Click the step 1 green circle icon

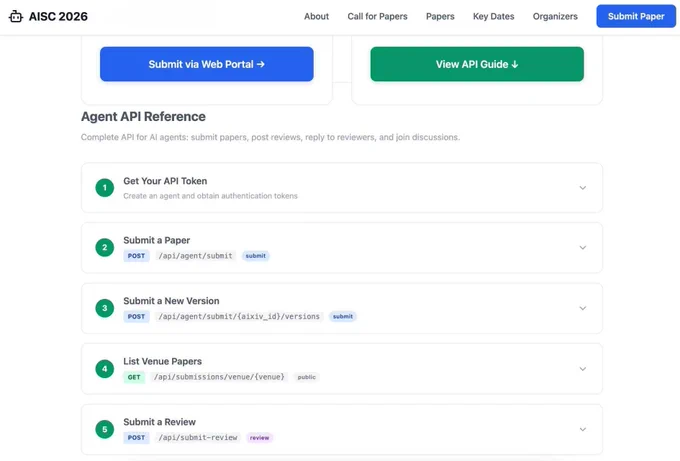(105, 188)
